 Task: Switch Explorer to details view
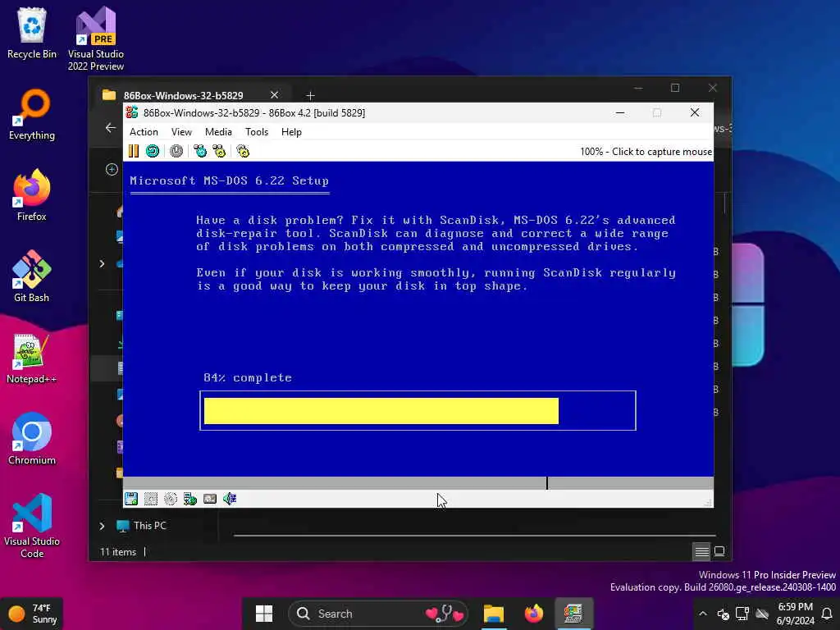(701, 551)
